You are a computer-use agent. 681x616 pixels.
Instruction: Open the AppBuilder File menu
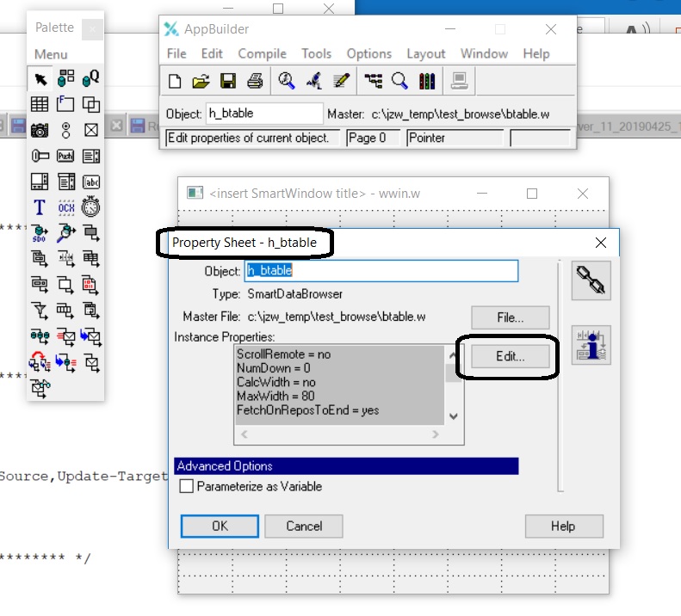tap(176, 53)
